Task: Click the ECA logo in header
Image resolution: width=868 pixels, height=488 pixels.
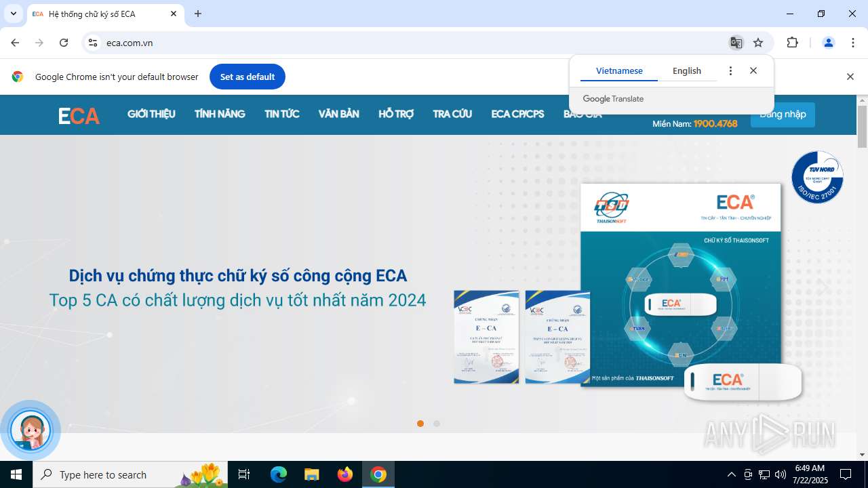Action: [x=79, y=116]
